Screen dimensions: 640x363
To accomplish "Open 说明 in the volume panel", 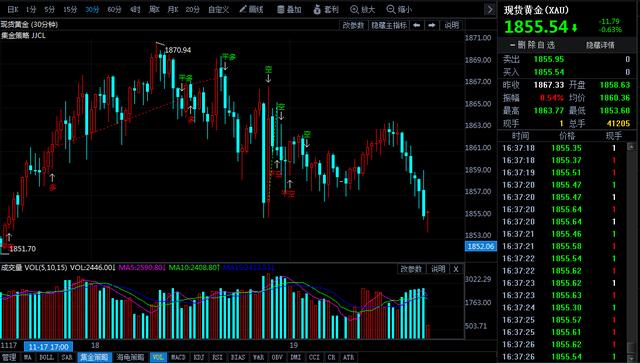I will click(x=438, y=269).
